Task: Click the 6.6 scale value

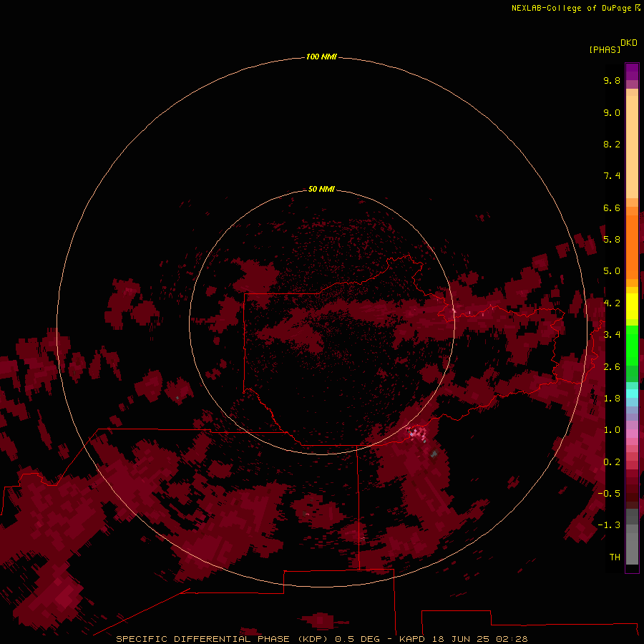Action: (x=612, y=208)
